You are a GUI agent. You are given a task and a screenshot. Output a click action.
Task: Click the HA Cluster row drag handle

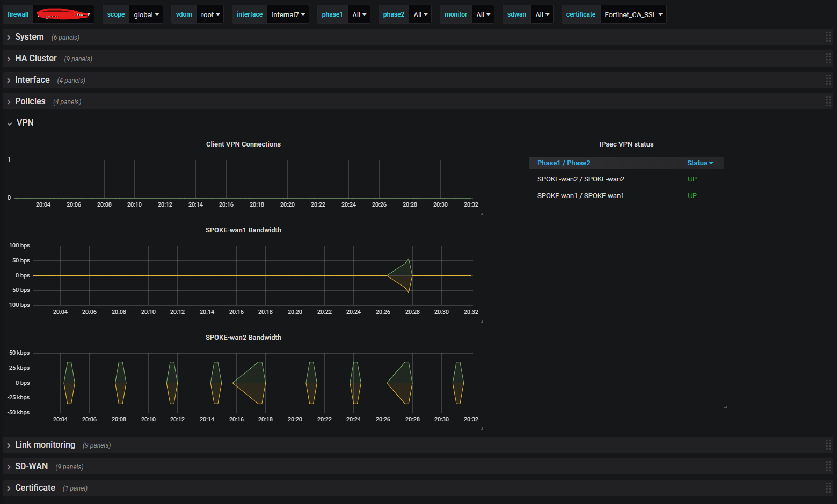(x=828, y=59)
